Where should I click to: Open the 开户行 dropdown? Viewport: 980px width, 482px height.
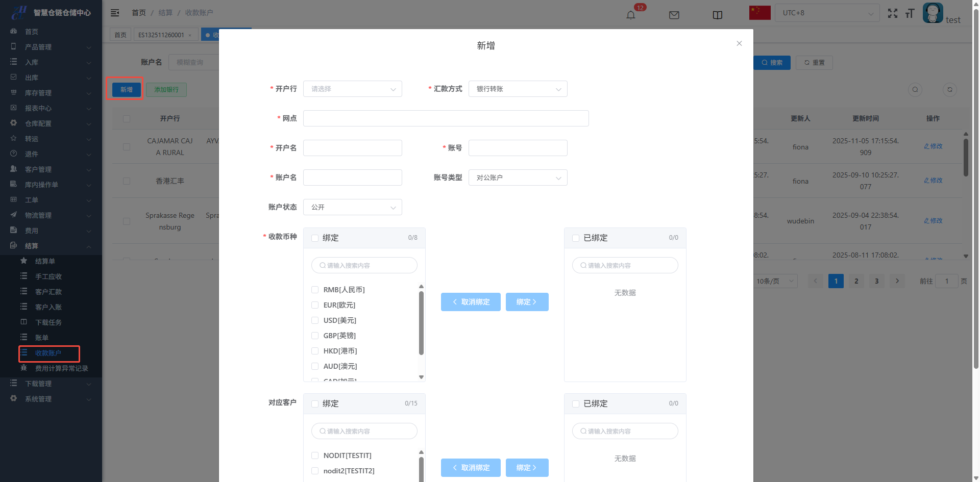click(x=352, y=89)
